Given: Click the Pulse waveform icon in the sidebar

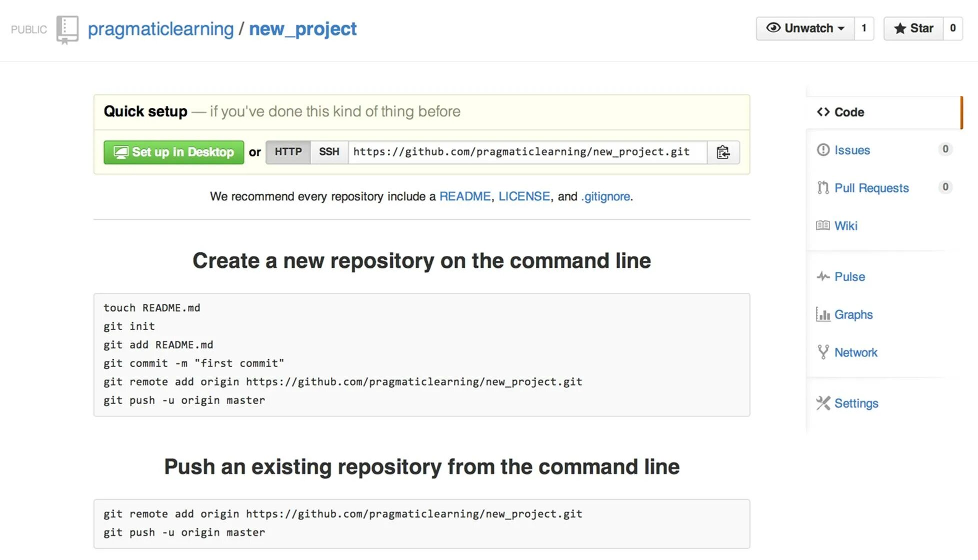Looking at the screenshot, I should click(823, 276).
